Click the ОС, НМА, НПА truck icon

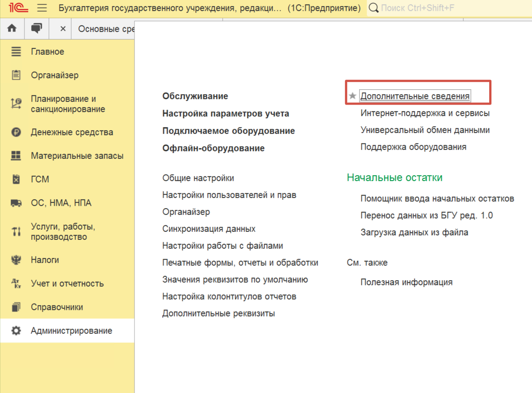point(16,203)
